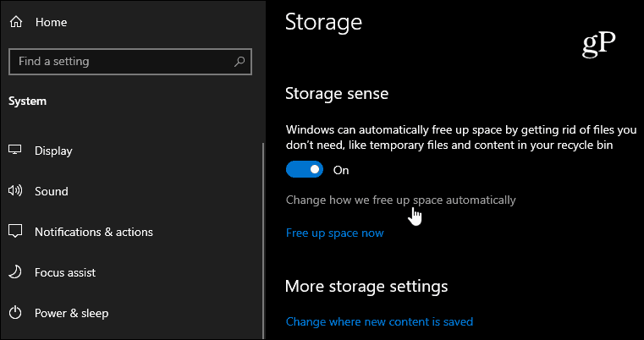Click the Sound speaker icon

[x=15, y=191]
